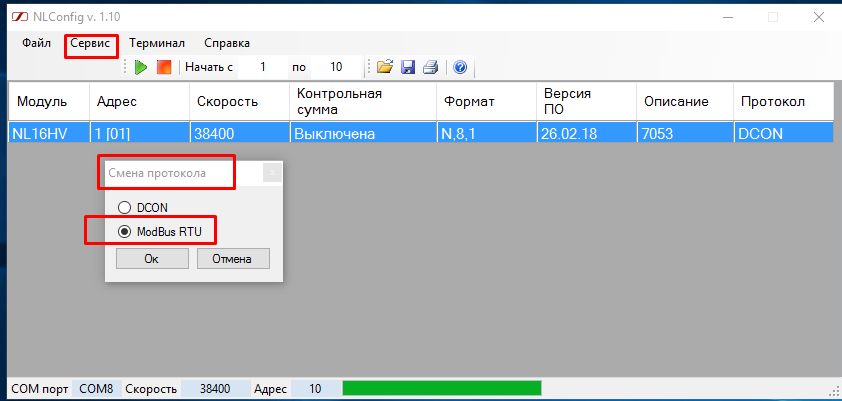Click the Контрольная сумма column header
842x401 pixels.
click(363, 101)
